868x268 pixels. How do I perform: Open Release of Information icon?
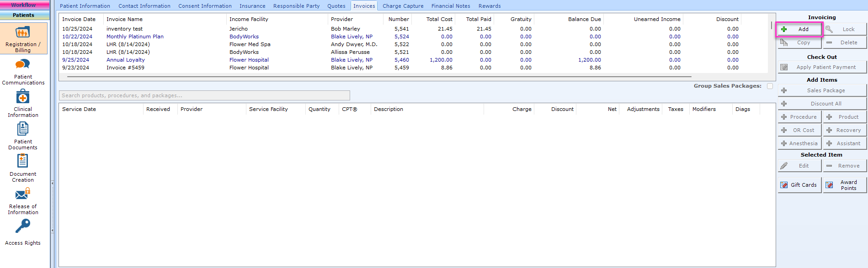pyautogui.click(x=23, y=194)
